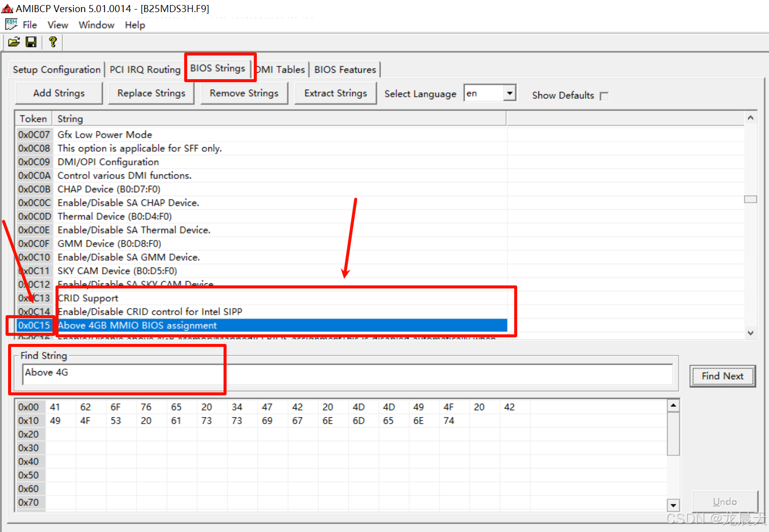Click hex byte 41 in row 0x00
769x532 pixels.
(56, 407)
